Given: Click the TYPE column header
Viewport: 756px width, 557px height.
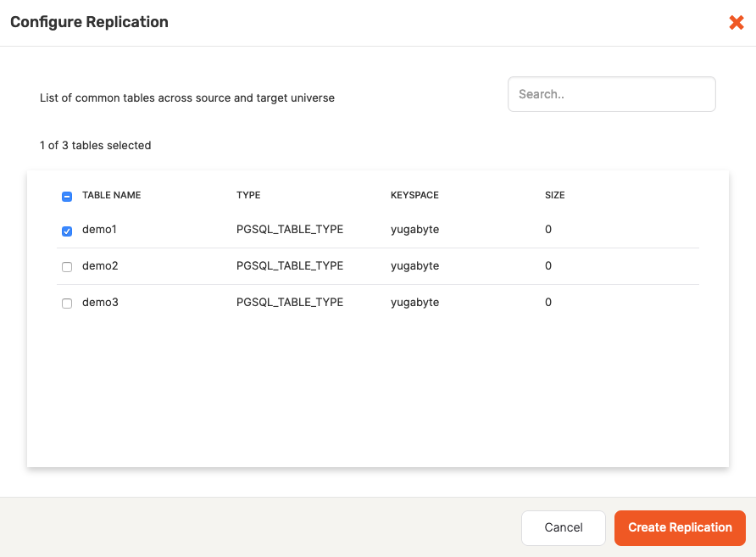Looking at the screenshot, I should [x=248, y=195].
